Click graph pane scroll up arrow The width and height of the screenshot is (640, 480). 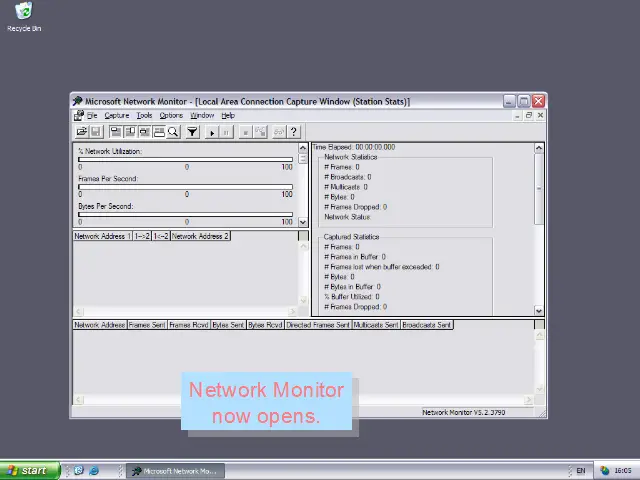(x=303, y=148)
